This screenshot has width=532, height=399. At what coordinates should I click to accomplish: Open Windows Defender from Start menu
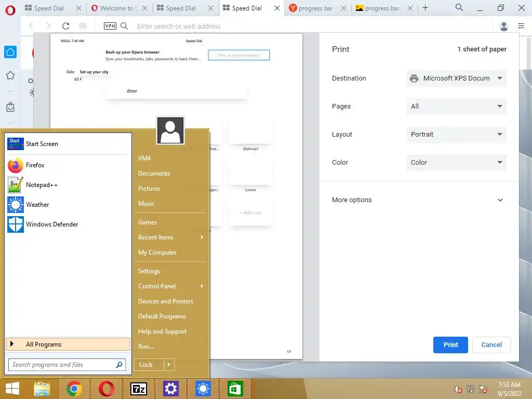[x=67, y=224]
